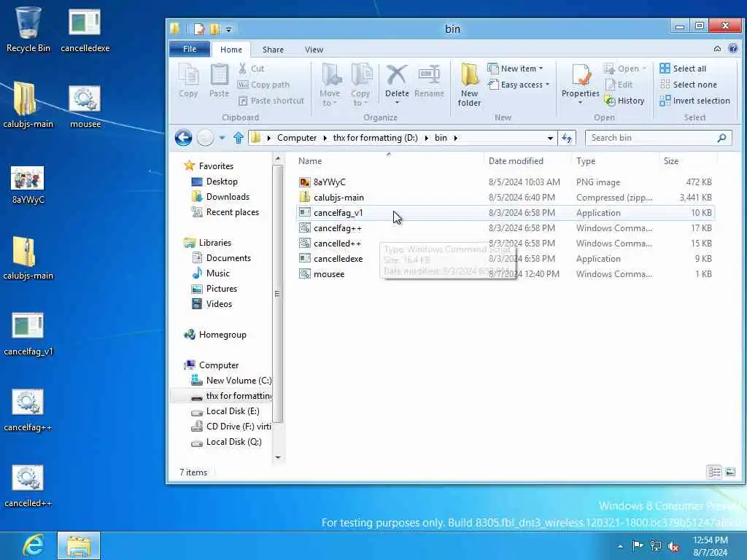Image resolution: width=747 pixels, height=560 pixels.
Task: Go up one level with Up arrow
Action: click(x=239, y=138)
